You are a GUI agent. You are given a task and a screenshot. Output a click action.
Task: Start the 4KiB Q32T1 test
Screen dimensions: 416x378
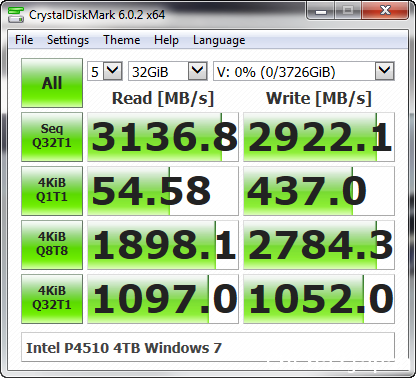(52, 299)
